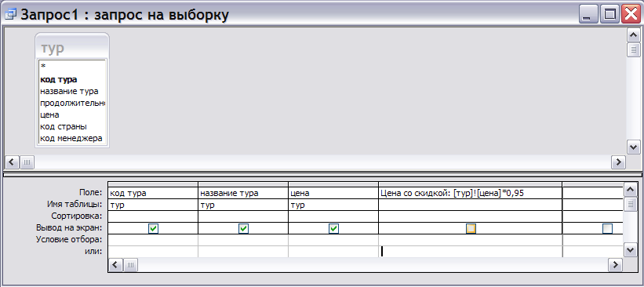Click left arrow of grid horizontal scrollbar

click(x=116, y=265)
